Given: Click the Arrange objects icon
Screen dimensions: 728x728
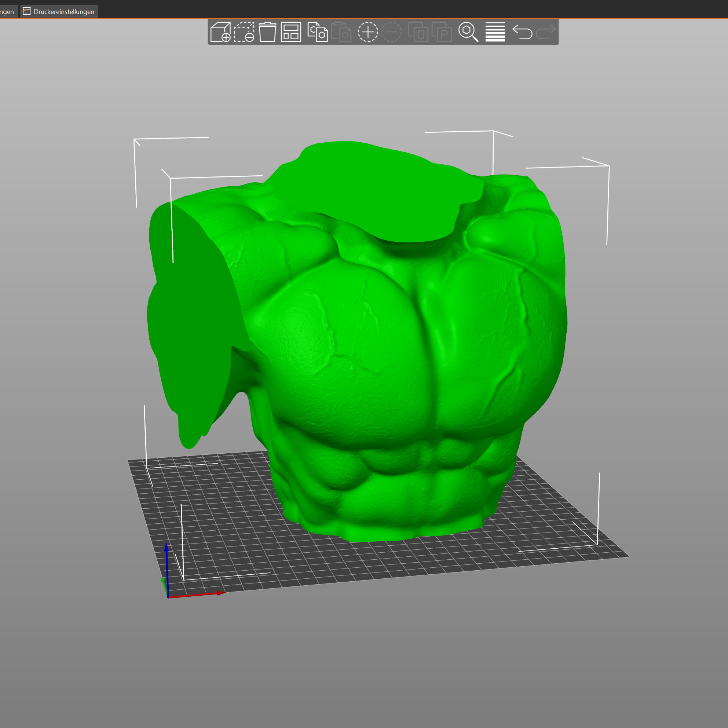Looking at the screenshot, I should click(x=291, y=32).
